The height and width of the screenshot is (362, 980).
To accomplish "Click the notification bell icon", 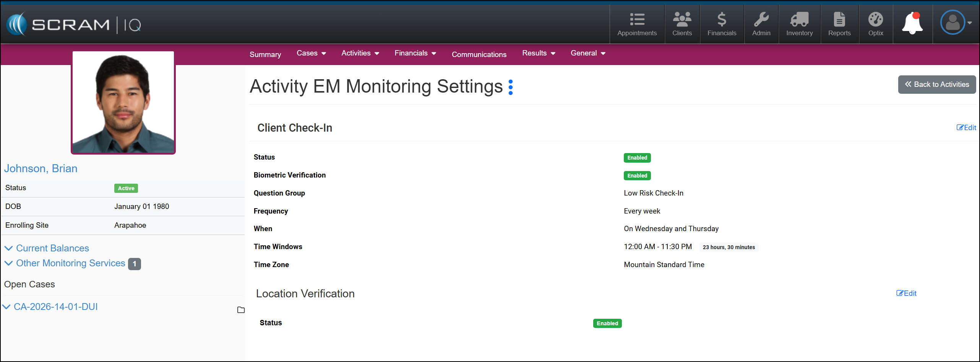I will (x=912, y=23).
